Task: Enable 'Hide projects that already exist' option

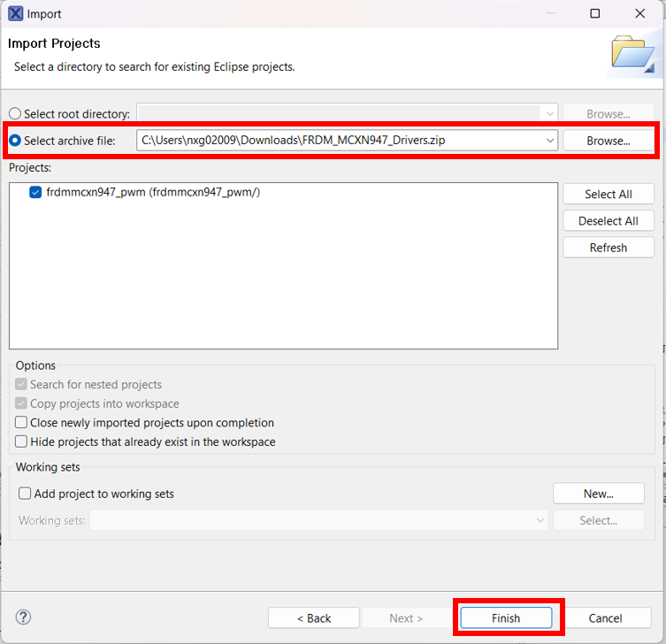Action: click(x=21, y=441)
